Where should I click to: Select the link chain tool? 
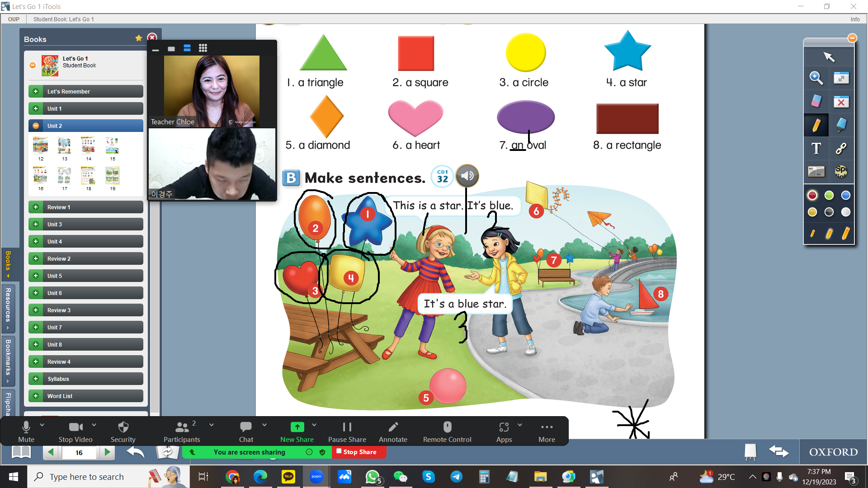tap(841, 148)
